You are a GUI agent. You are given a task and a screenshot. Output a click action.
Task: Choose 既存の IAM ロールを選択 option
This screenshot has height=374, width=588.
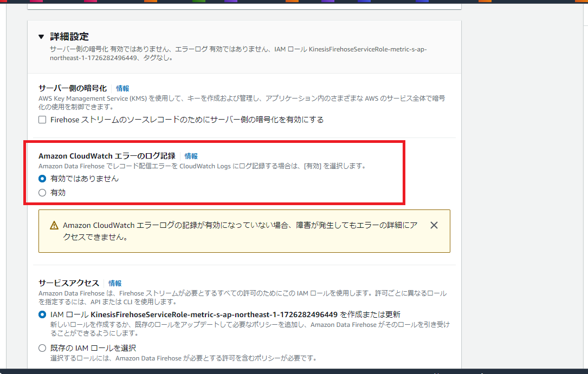click(42, 348)
